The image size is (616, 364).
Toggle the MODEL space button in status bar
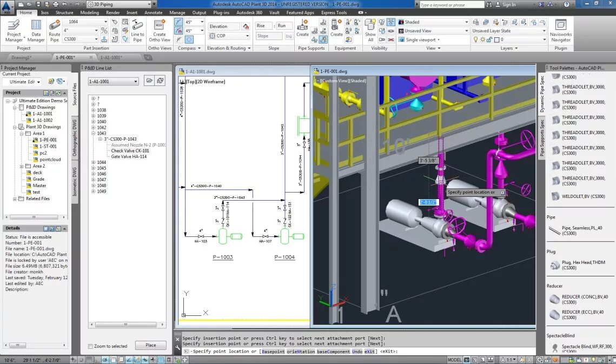(x=454, y=360)
